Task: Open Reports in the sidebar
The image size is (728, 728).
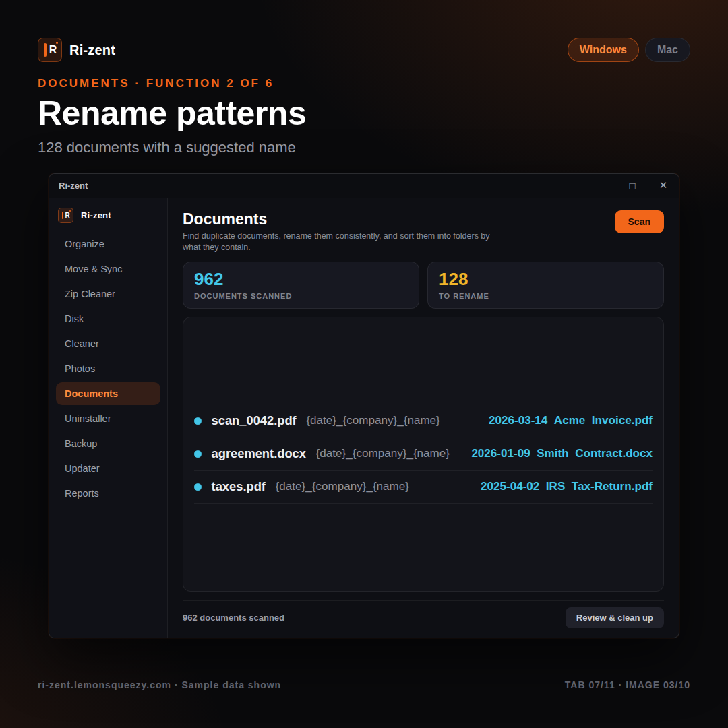Action: tap(108, 493)
